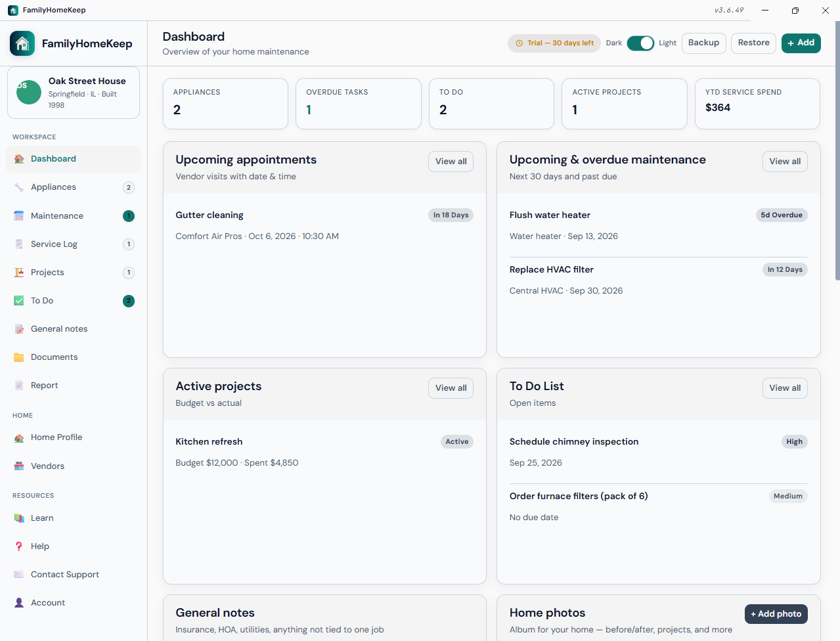
Task: Open the Oak Street House profile card
Action: pyautogui.click(x=74, y=93)
